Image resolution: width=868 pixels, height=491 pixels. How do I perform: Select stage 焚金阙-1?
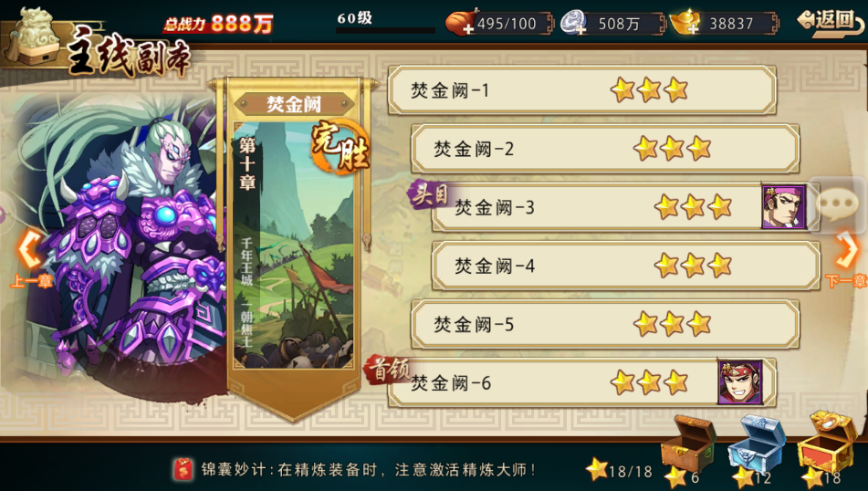(581, 89)
